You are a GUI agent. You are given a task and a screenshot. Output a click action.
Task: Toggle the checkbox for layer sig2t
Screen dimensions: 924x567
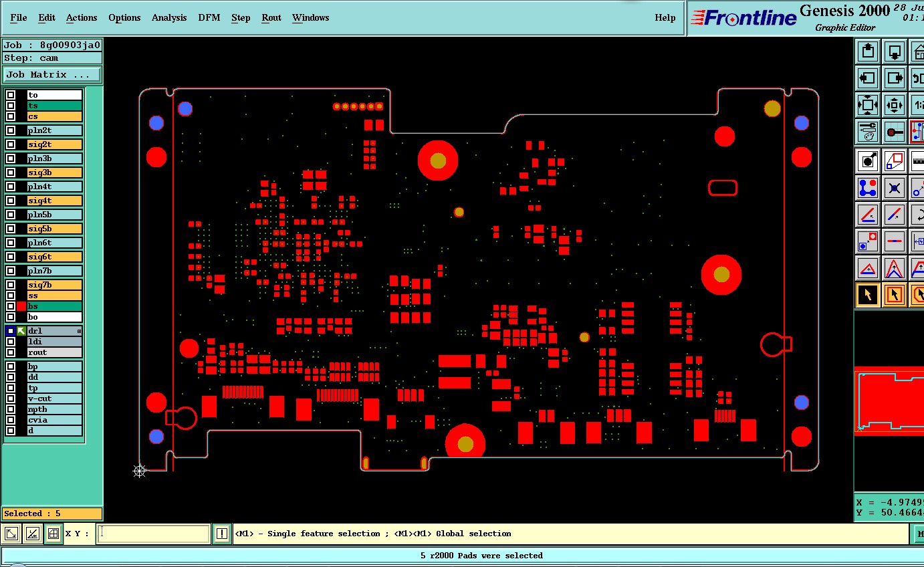pyautogui.click(x=11, y=144)
